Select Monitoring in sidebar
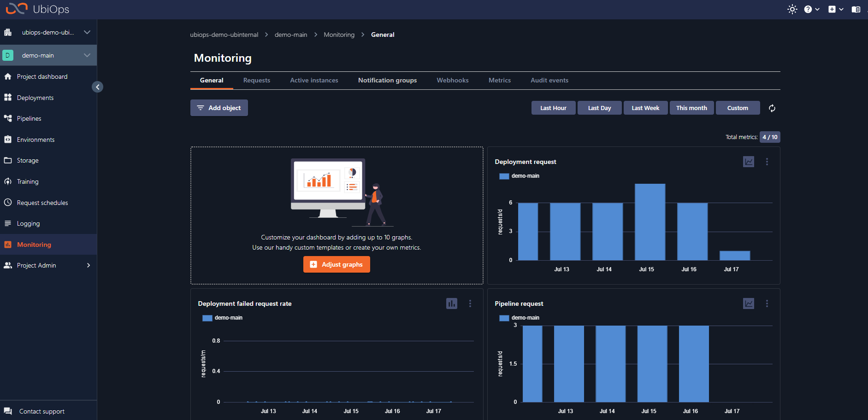The height and width of the screenshot is (420, 868). coord(48,245)
